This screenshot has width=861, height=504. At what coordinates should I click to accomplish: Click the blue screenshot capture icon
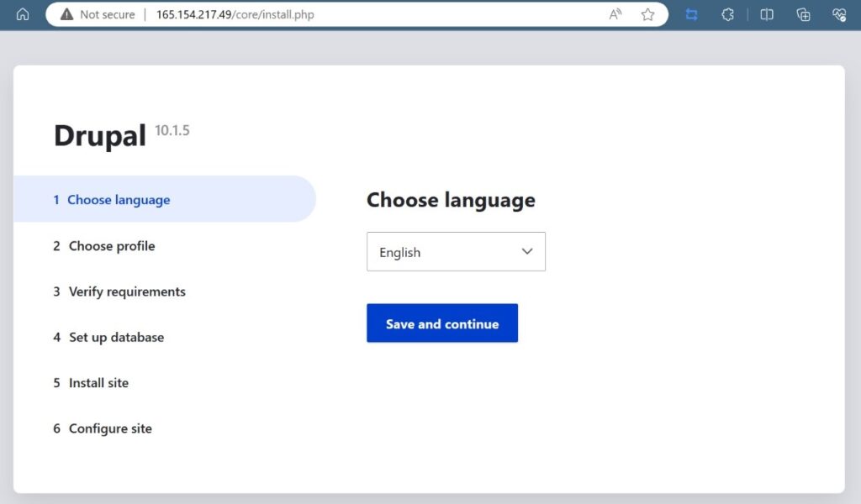[x=691, y=14]
